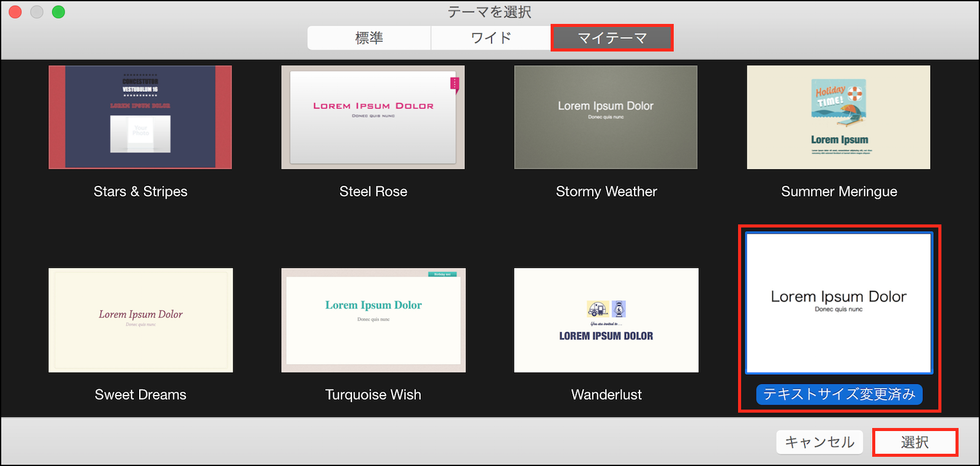Click the Sweet Dreams label
Image resolution: width=980 pixels, height=466 pixels.
point(141,394)
